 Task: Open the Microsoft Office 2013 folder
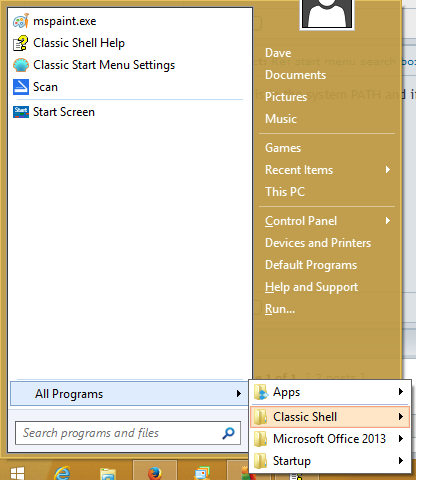(x=330, y=439)
